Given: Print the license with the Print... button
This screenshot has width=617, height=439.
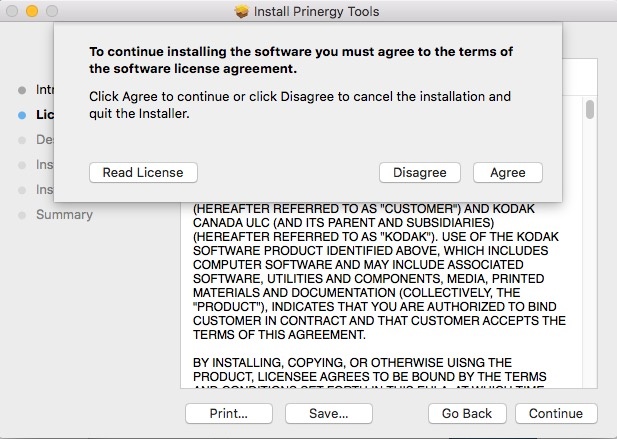Looking at the screenshot, I should (x=228, y=413).
